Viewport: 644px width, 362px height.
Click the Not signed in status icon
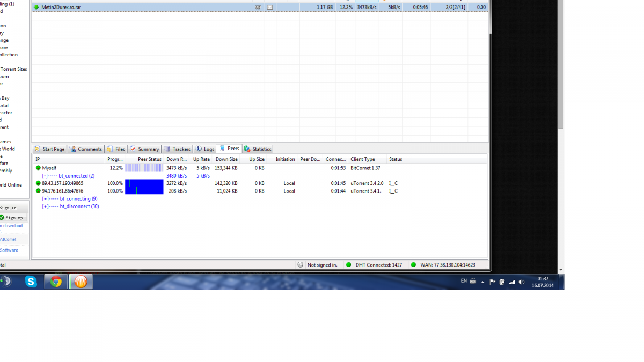tap(301, 265)
